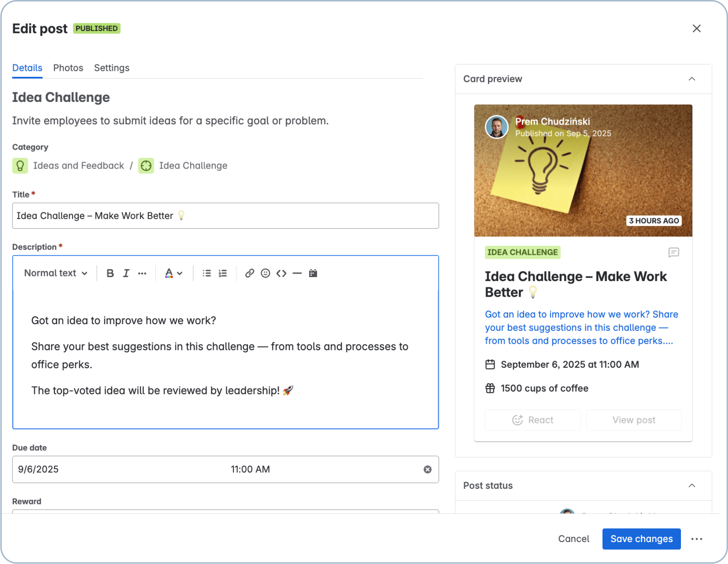Open comments via the speech bubble on card preview

pyautogui.click(x=674, y=252)
